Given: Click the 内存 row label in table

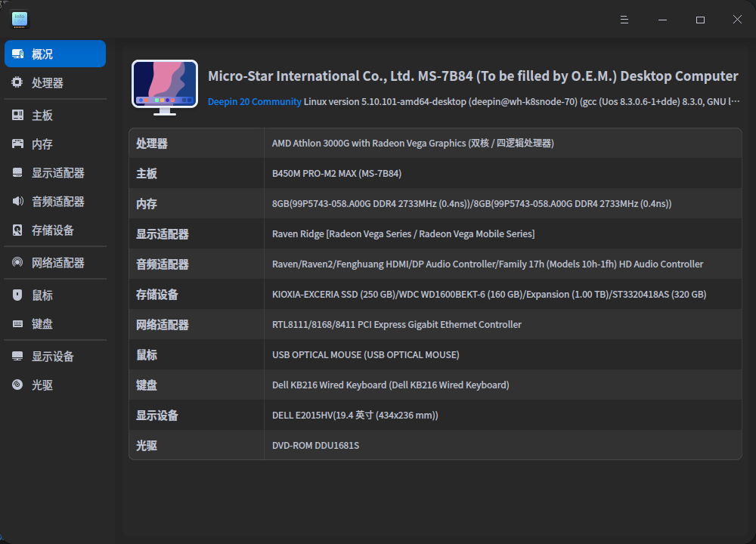Looking at the screenshot, I should [x=147, y=204].
